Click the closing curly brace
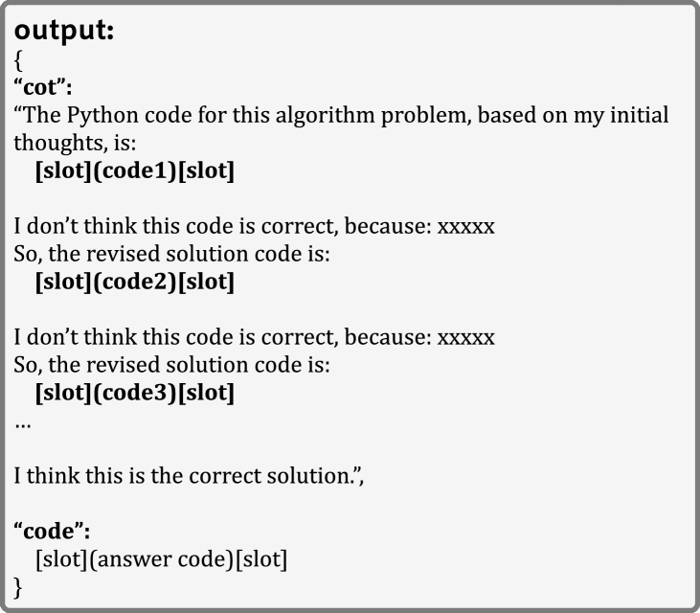This screenshot has height=613, width=700. pos(19,586)
